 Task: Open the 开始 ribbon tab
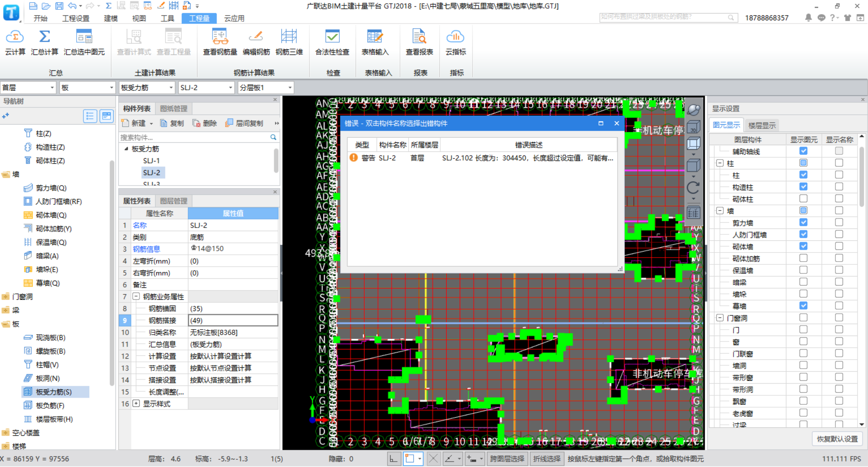40,18
